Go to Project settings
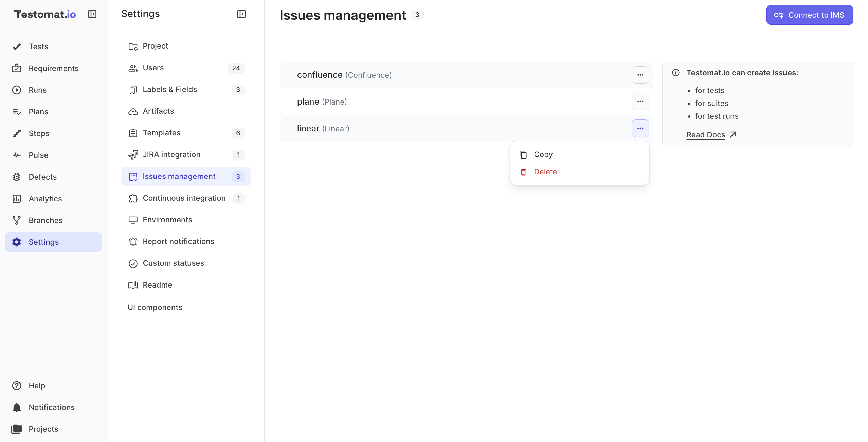Image resolution: width=868 pixels, height=442 pixels. pos(186,46)
